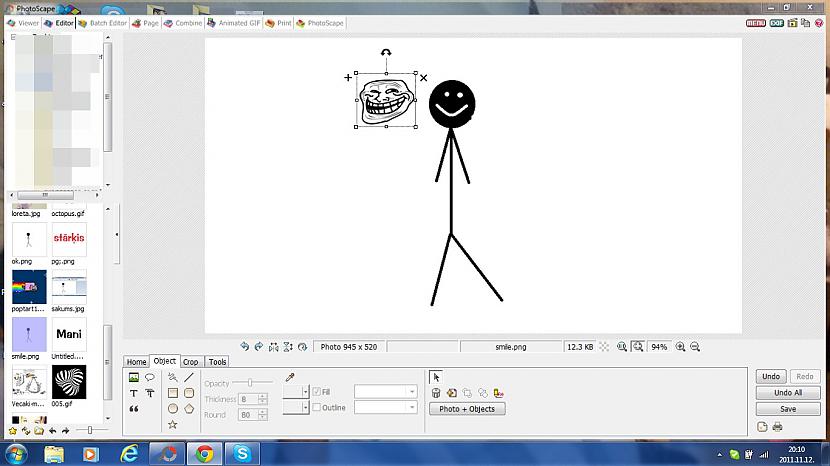Zoom in on the canvas

coord(680,347)
